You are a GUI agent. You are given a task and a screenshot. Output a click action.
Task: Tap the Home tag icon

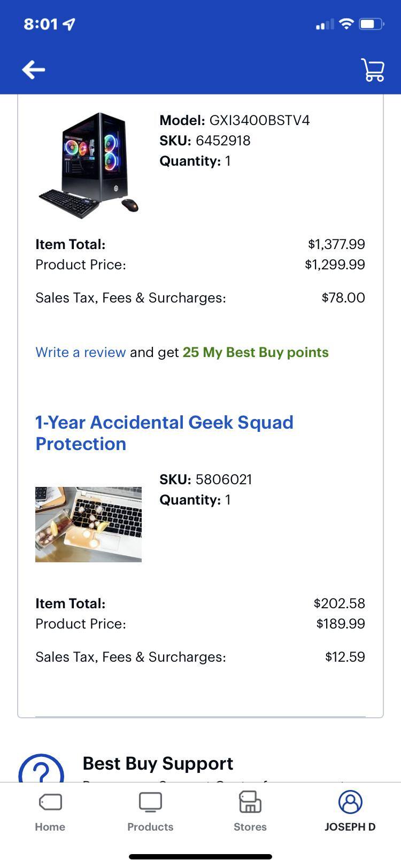50,802
